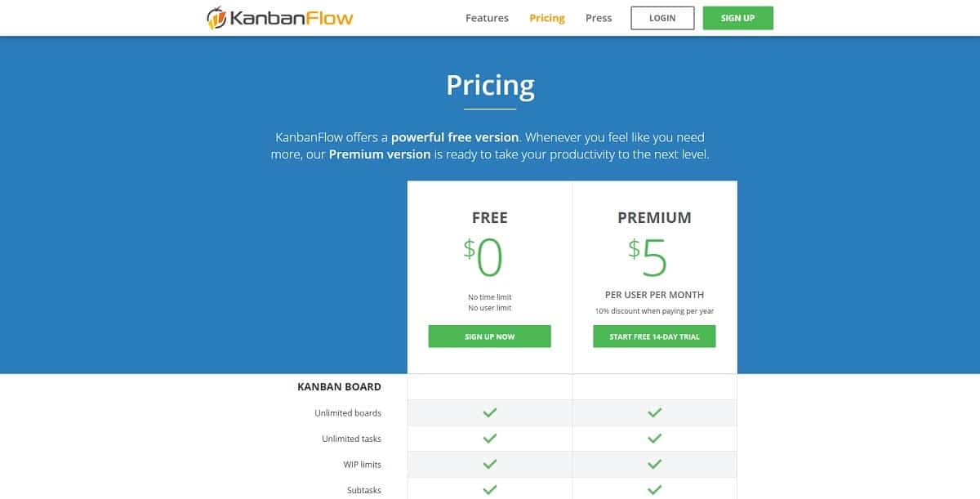
Task: Select the PREMIUM plan heading
Action: [x=654, y=217]
